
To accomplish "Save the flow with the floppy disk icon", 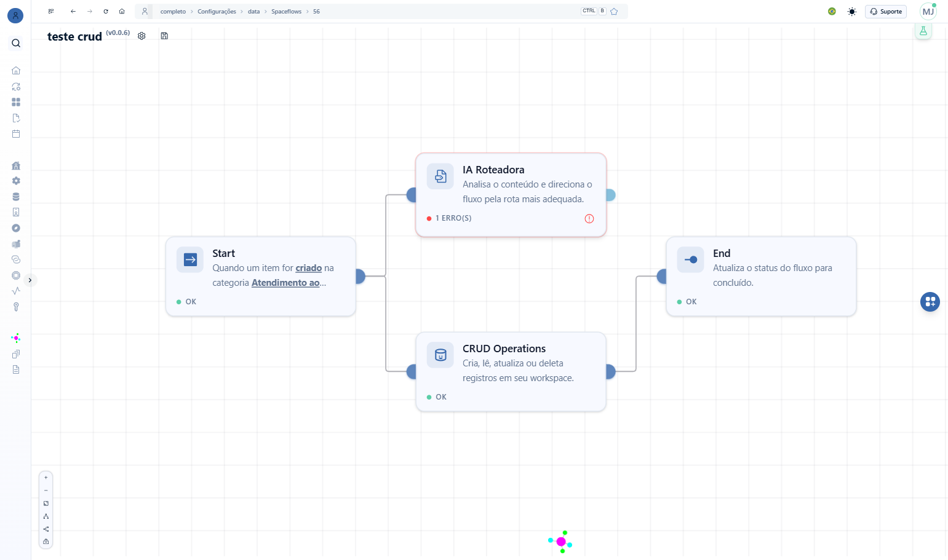I will (164, 36).
